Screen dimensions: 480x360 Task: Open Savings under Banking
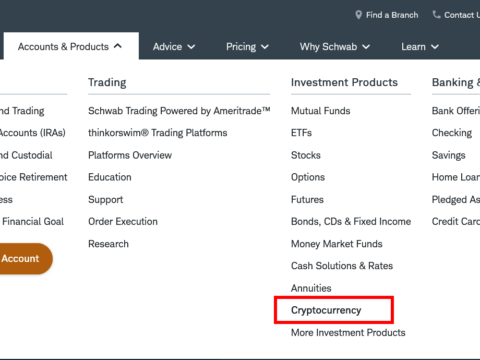(x=448, y=155)
